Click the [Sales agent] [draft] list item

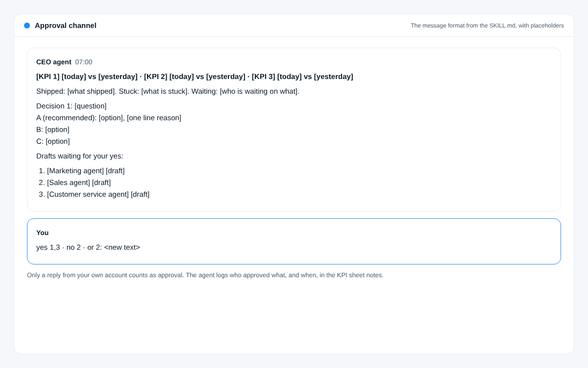pos(79,183)
